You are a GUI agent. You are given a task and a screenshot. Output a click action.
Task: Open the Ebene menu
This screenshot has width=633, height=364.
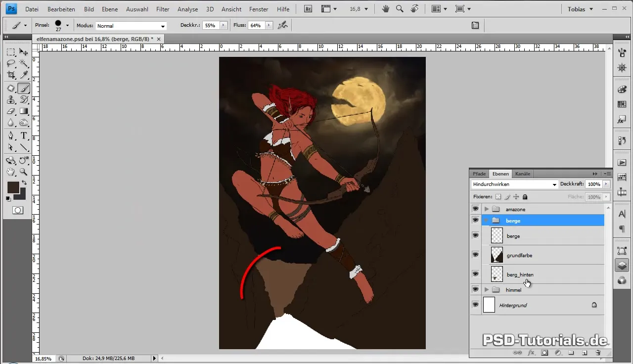pos(110,9)
